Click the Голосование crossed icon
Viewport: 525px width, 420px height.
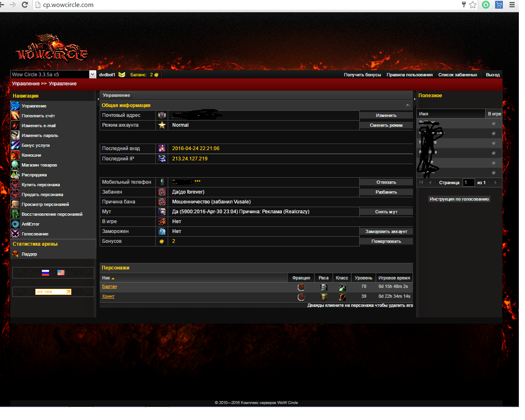tap(15, 234)
